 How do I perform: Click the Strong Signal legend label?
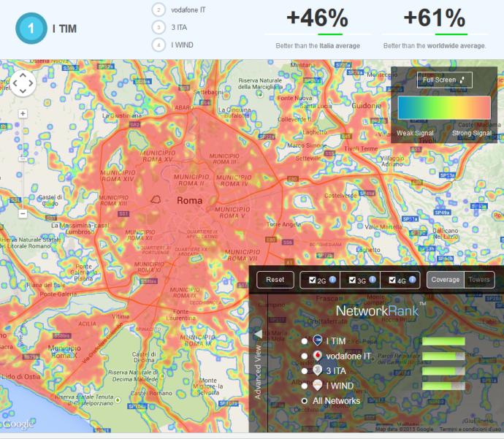[472, 133]
